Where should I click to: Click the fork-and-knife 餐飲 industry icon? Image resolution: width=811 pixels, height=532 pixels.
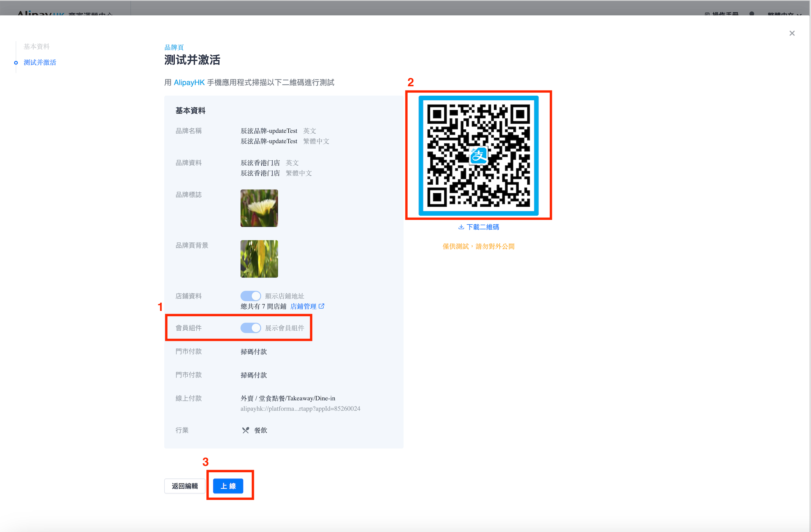click(x=246, y=430)
